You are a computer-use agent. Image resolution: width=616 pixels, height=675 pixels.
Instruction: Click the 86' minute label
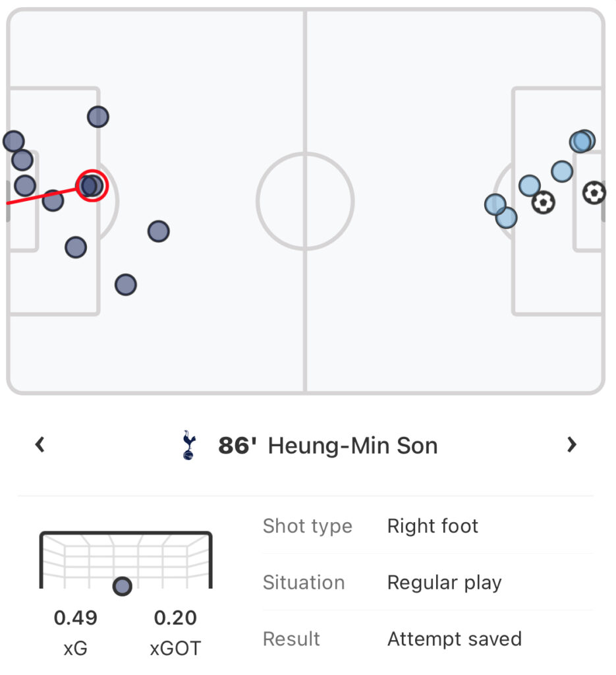237,446
